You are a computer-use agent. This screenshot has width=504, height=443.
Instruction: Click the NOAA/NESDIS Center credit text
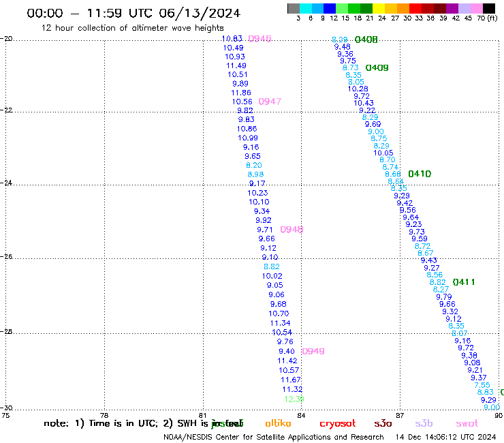coord(274,438)
